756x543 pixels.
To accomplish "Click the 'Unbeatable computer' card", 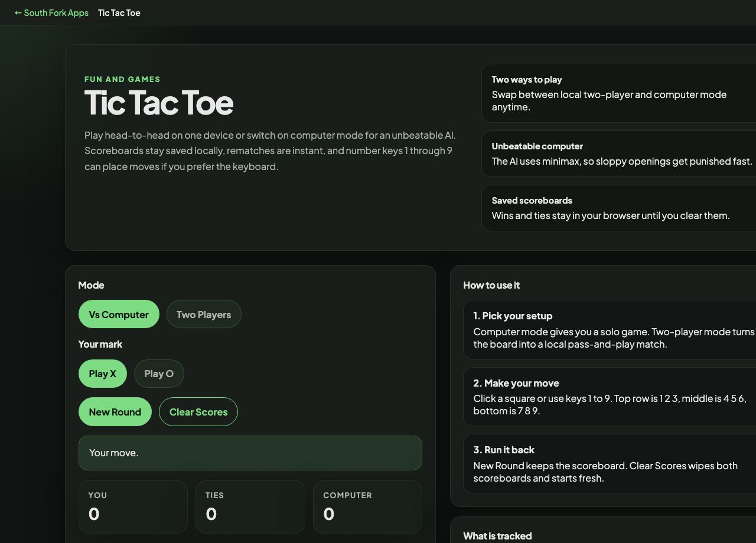I will [619, 153].
